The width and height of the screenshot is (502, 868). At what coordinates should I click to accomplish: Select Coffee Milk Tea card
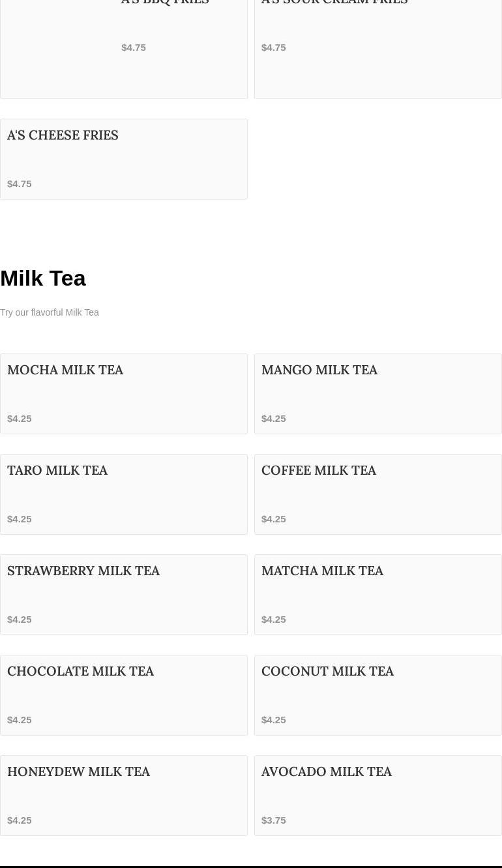tap(378, 494)
